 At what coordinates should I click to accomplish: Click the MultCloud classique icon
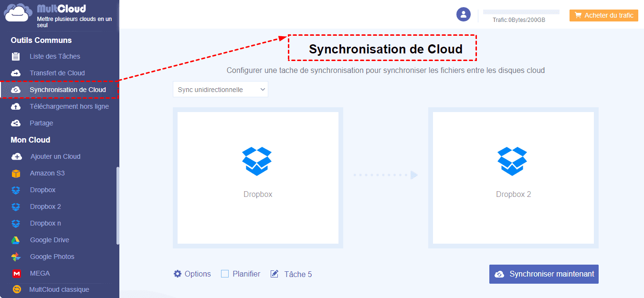[16, 289]
